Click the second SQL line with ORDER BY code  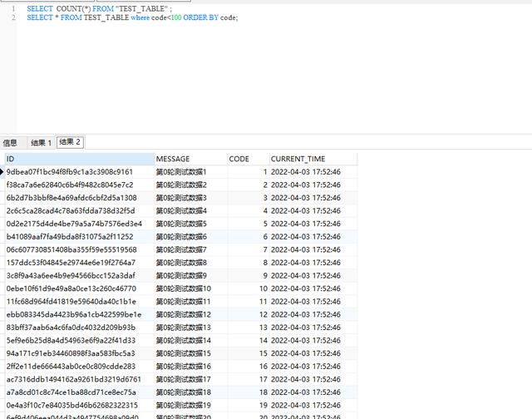132,17
